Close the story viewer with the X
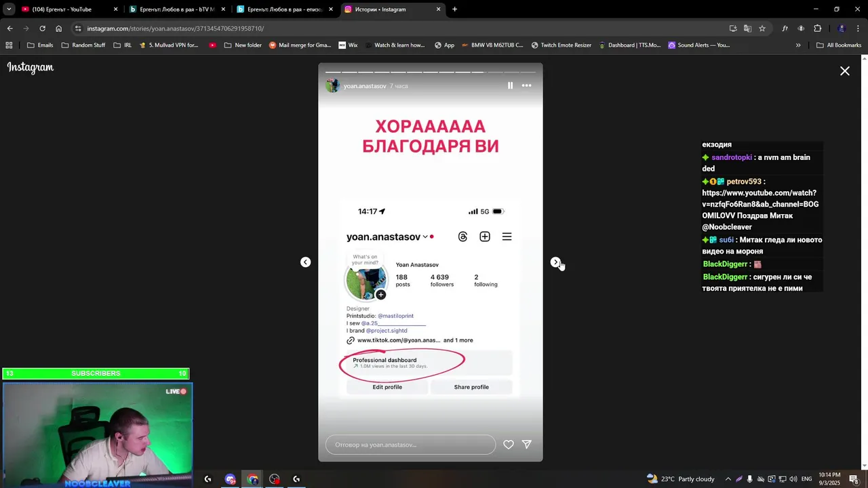Viewport: 868px width, 488px height. pyautogui.click(x=845, y=70)
